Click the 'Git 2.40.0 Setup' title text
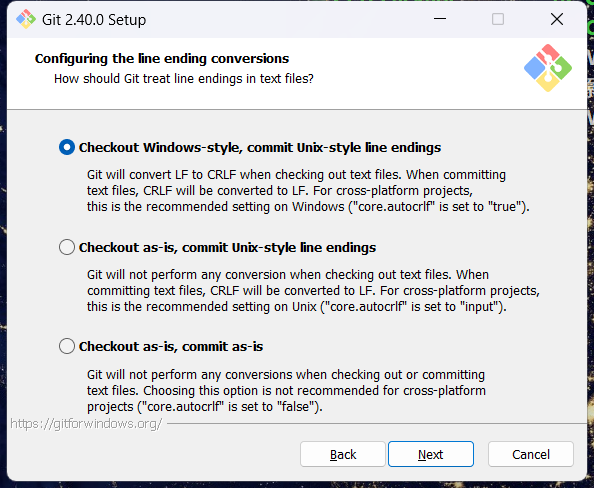The image size is (594, 488). click(x=94, y=20)
